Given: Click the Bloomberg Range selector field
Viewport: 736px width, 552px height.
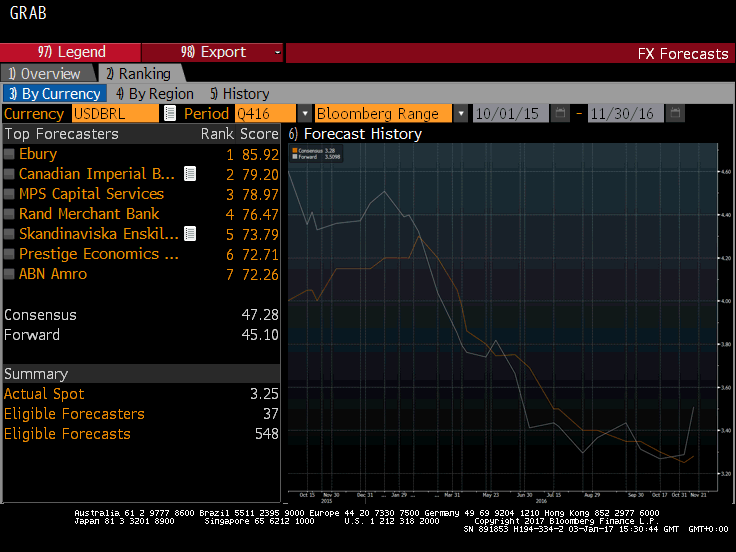Looking at the screenshot, I should click(383, 114).
